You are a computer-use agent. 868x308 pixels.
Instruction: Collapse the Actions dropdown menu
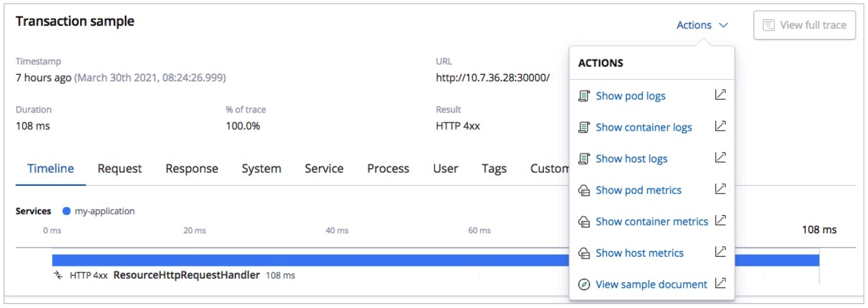click(x=702, y=25)
